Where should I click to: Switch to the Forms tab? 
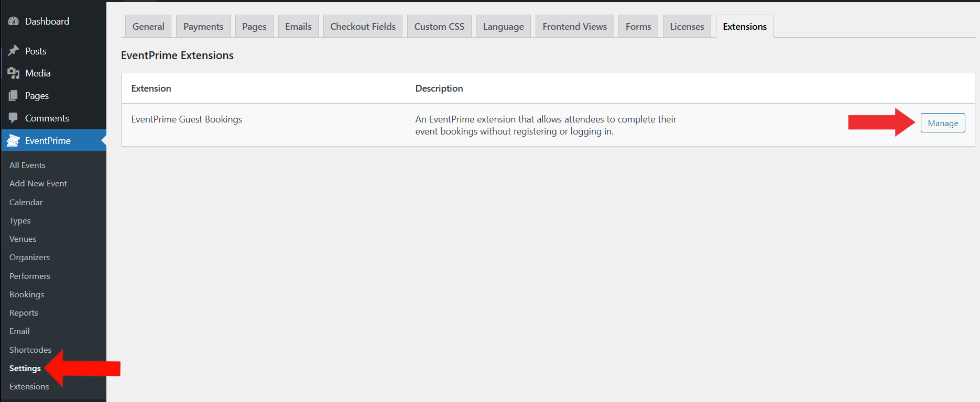point(638,27)
